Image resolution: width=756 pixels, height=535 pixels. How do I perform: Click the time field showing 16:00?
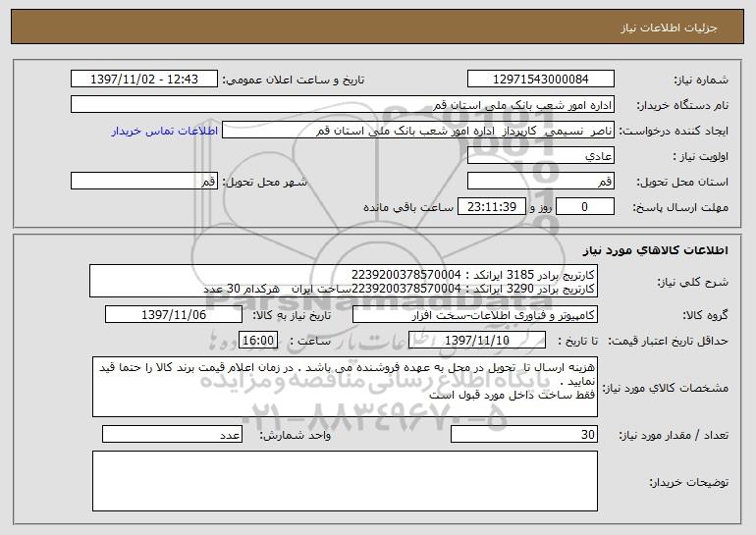click(258, 341)
